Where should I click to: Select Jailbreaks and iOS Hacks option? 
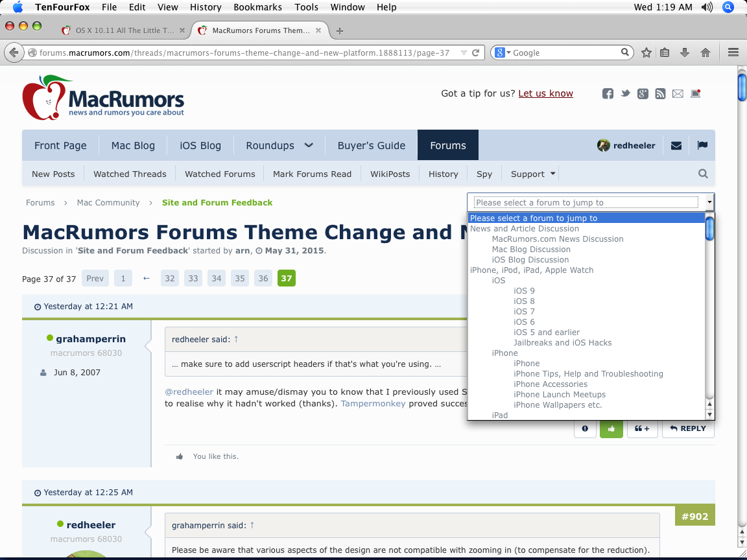click(563, 343)
